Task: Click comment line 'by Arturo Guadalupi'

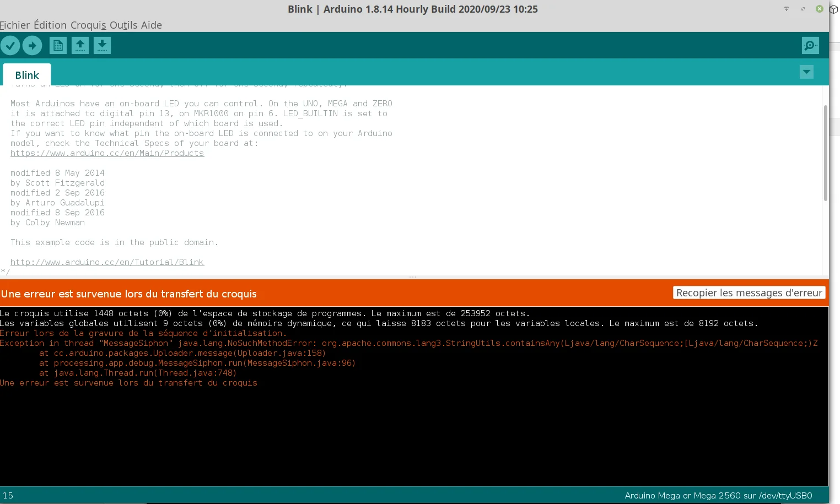Action: tap(57, 203)
